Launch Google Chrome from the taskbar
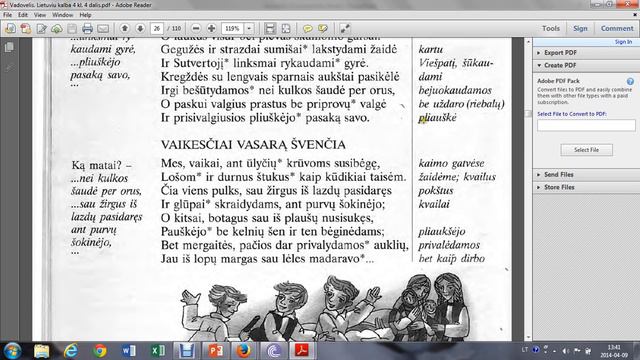Image resolution: width=640 pixels, height=360 pixels. click(100, 351)
